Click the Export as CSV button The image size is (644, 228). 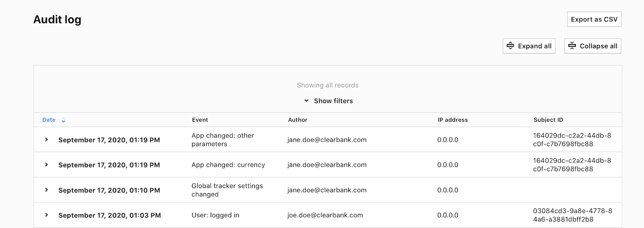tap(594, 20)
